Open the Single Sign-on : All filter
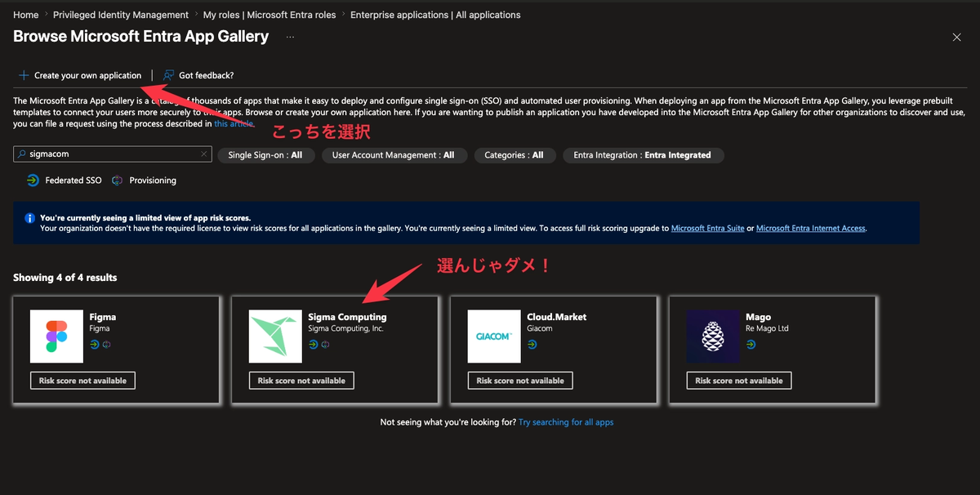The height and width of the screenshot is (495, 980). (x=265, y=155)
